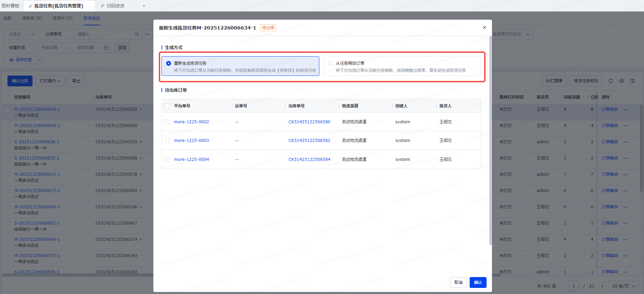This screenshot has height=294, width=644.
Task: Click the column layout icon
Action: (x=632, y=81)
